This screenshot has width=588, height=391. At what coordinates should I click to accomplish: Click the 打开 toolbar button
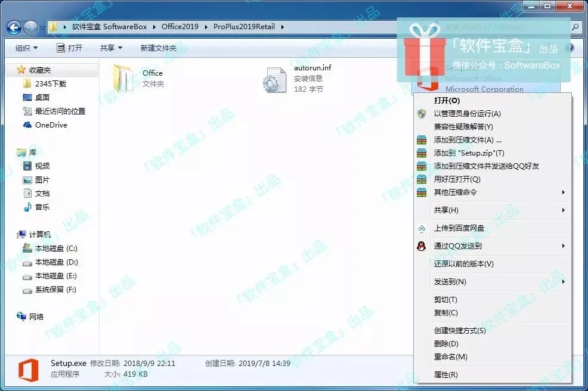(69, 48)
